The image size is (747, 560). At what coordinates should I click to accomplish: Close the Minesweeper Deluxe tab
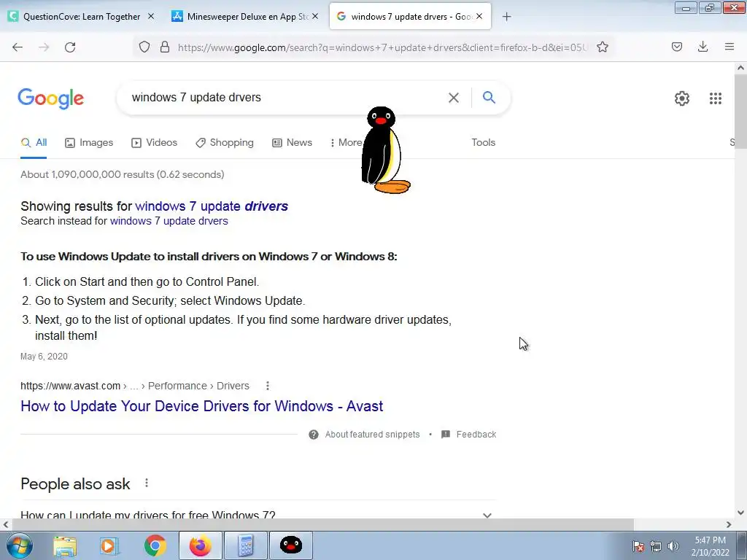315,16
